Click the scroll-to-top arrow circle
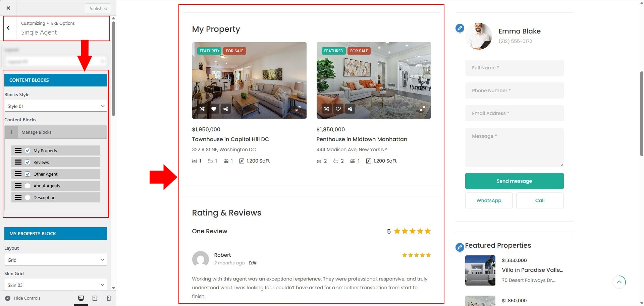 coord(619,282)
